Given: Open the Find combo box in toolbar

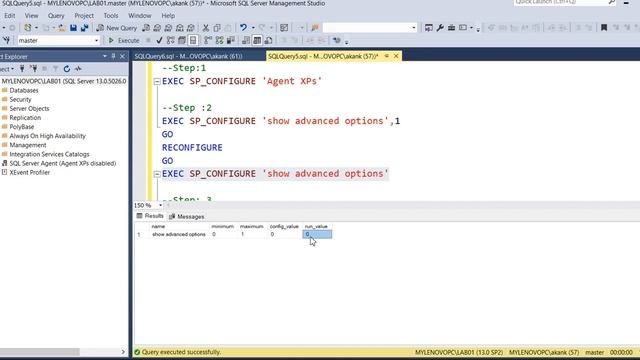Looking at the screenshot, I should tap(369, 28).
